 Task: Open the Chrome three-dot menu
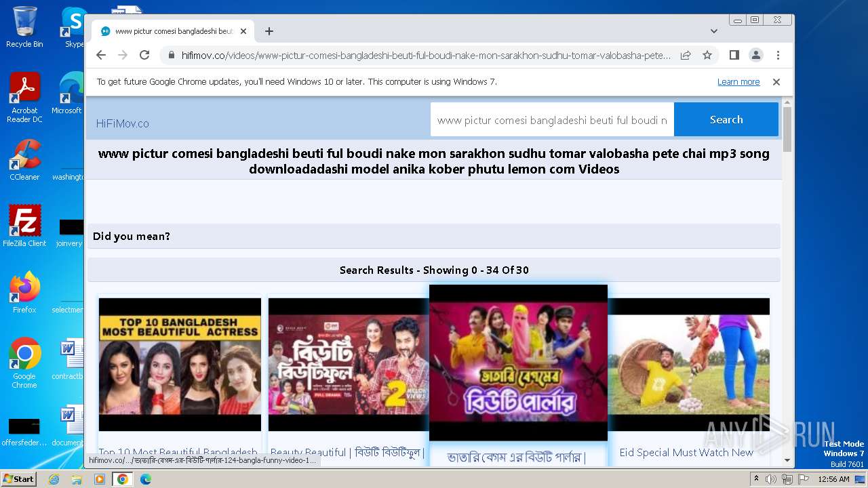click(x=778, y=55)
